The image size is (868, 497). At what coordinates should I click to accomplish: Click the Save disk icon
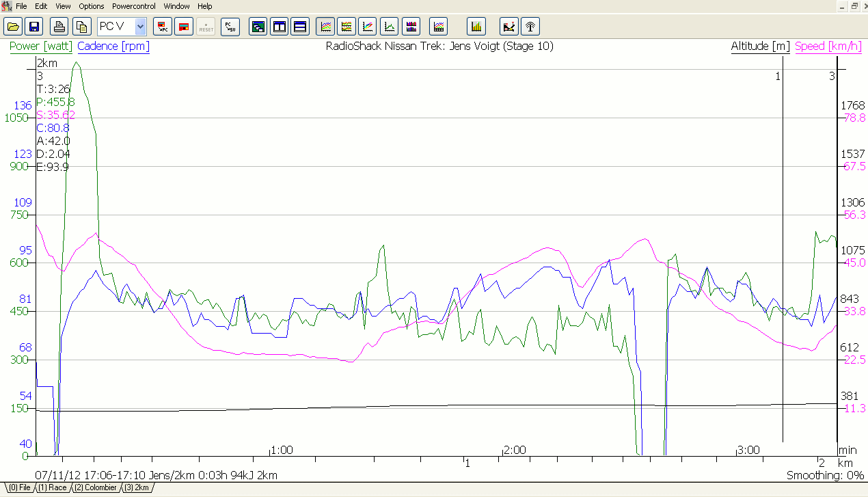[x=33, y=27]
